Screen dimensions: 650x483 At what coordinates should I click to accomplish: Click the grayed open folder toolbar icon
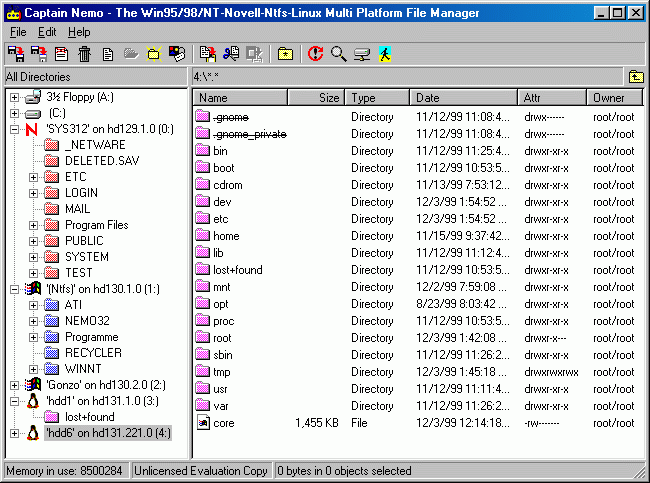click(x=131, y=54)
